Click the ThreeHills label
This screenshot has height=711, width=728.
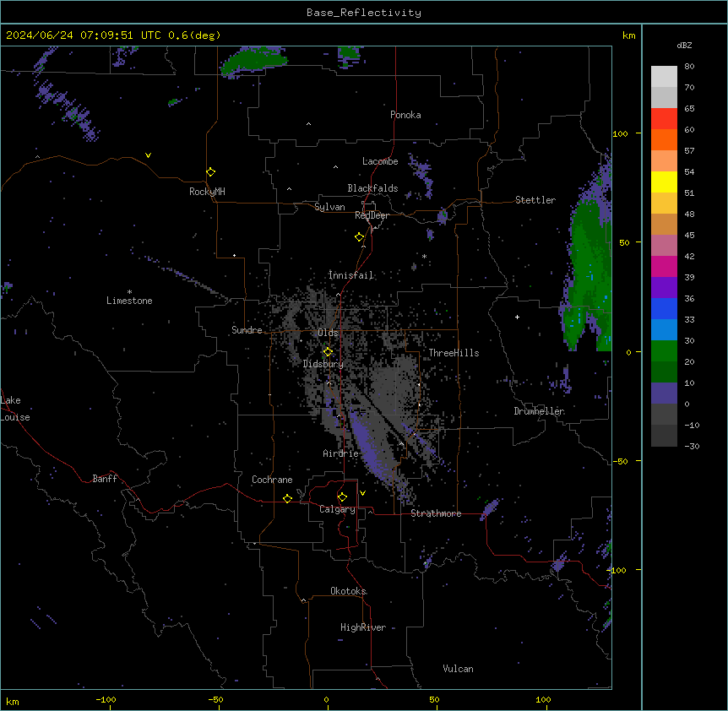tap(454, 353)
